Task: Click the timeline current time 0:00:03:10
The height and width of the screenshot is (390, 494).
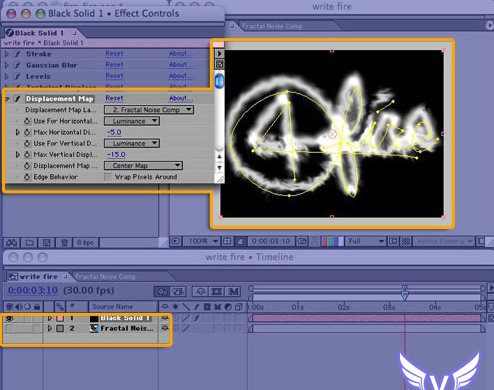Action: click(33, 290)
